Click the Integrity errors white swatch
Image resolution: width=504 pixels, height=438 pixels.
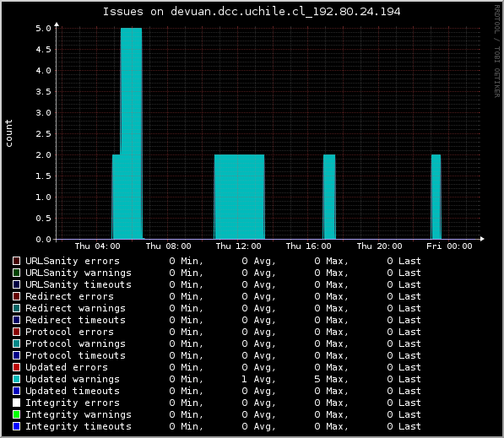point(16,403)
